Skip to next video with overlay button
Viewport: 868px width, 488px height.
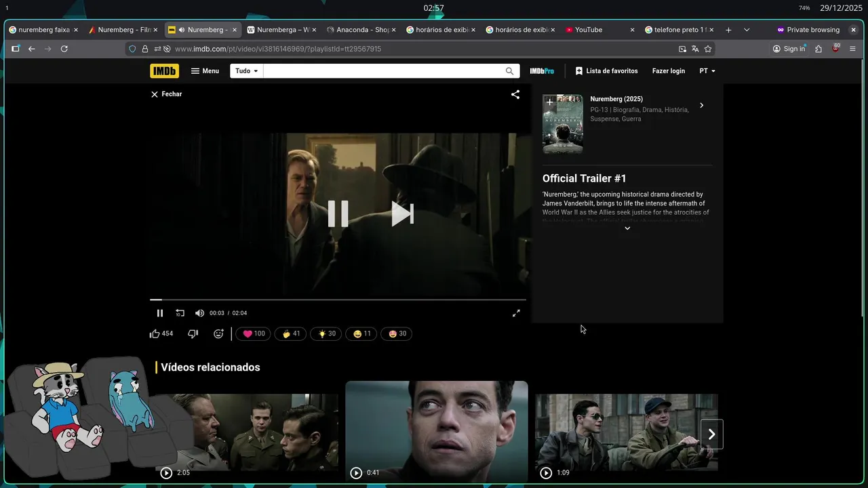click(403, 213)
